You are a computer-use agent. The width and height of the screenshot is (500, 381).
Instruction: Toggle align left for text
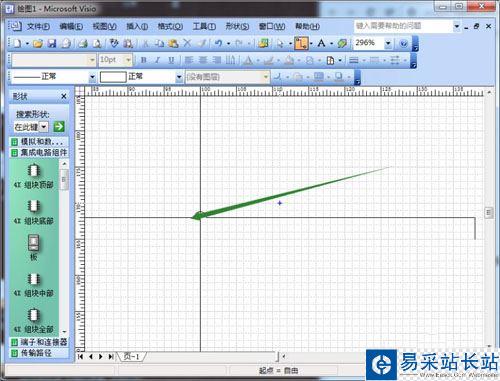click(x=189, y=60)
